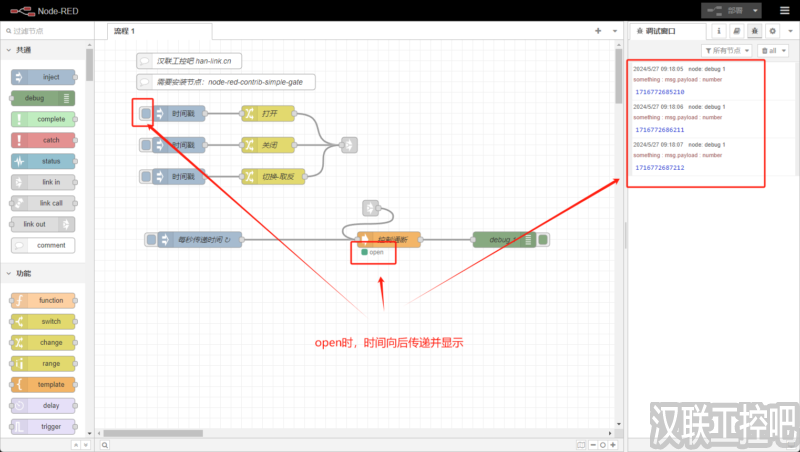Open the deploy options dropdown arrow
Image resolution: width=800 pixels, height=452 pixels.
point(755,10)
